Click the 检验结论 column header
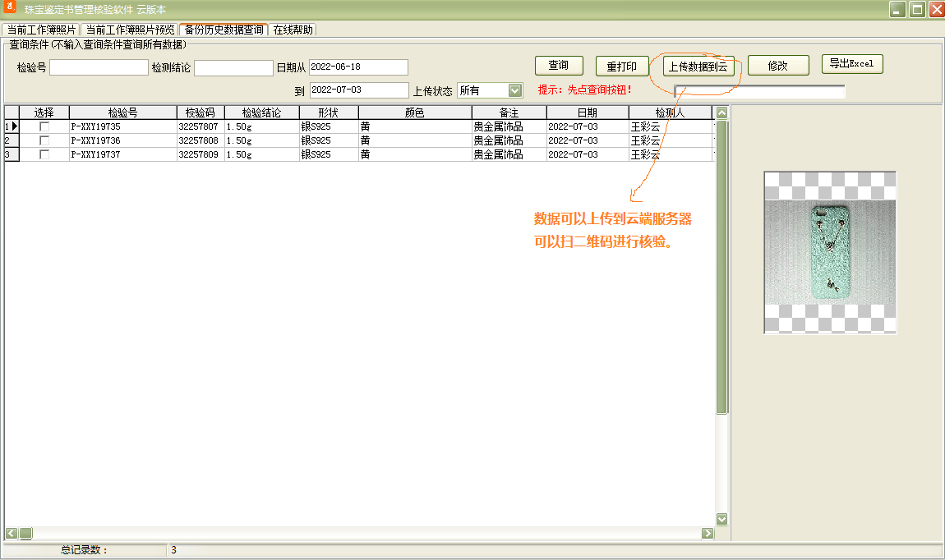Viewport: 945px width, 560px height. (261, 112)
